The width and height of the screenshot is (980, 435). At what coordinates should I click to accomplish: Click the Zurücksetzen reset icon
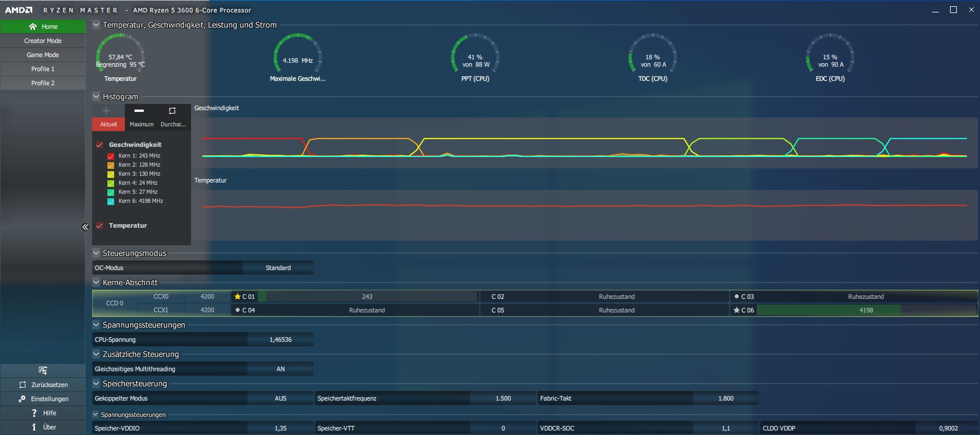coord(23,385)
